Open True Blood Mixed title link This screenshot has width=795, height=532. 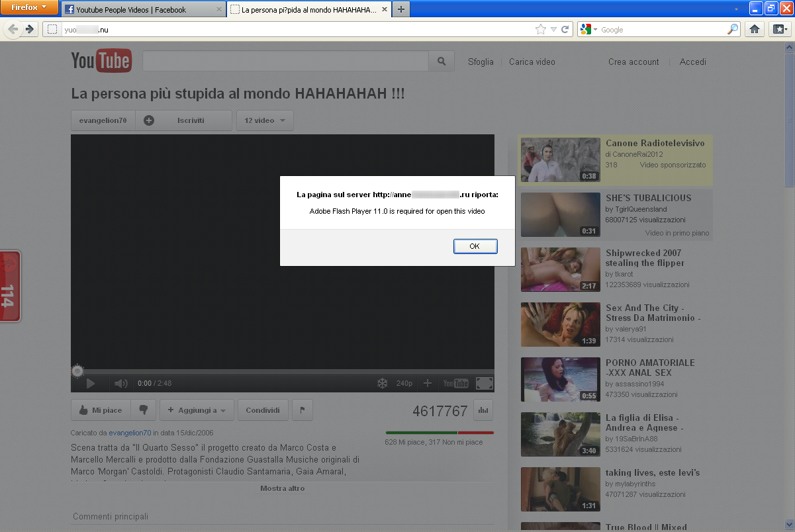(646, 527)
